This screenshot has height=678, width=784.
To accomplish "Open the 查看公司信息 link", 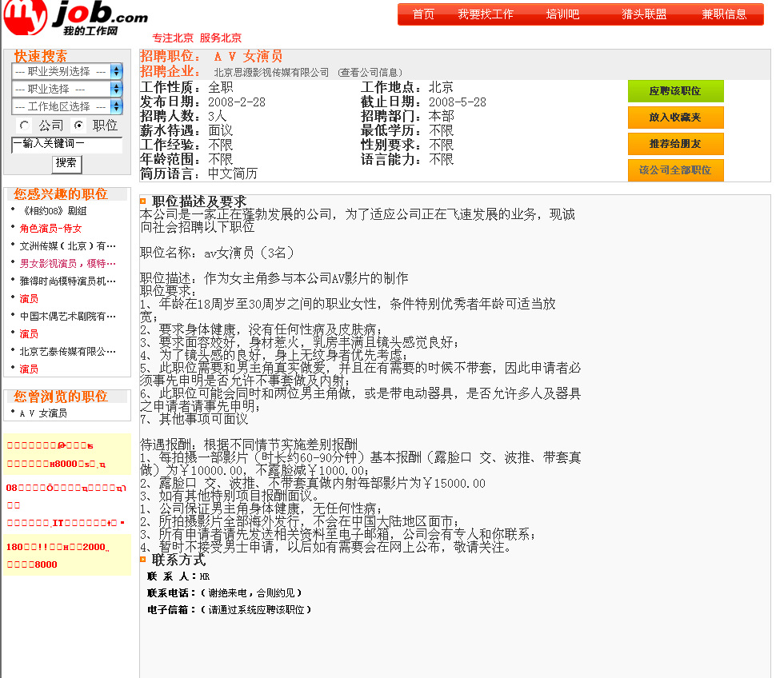I will coord(370,73).
